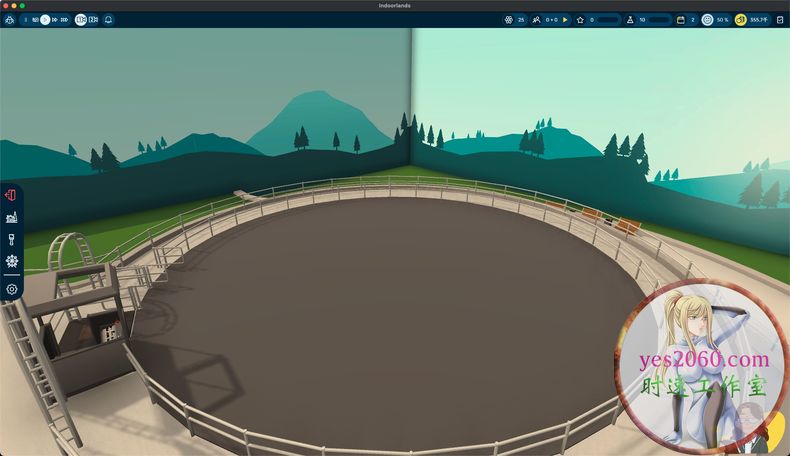The width and height of the screenshot is (790, 456).
Task: Open research via flask icon
Action: [629, 19]
